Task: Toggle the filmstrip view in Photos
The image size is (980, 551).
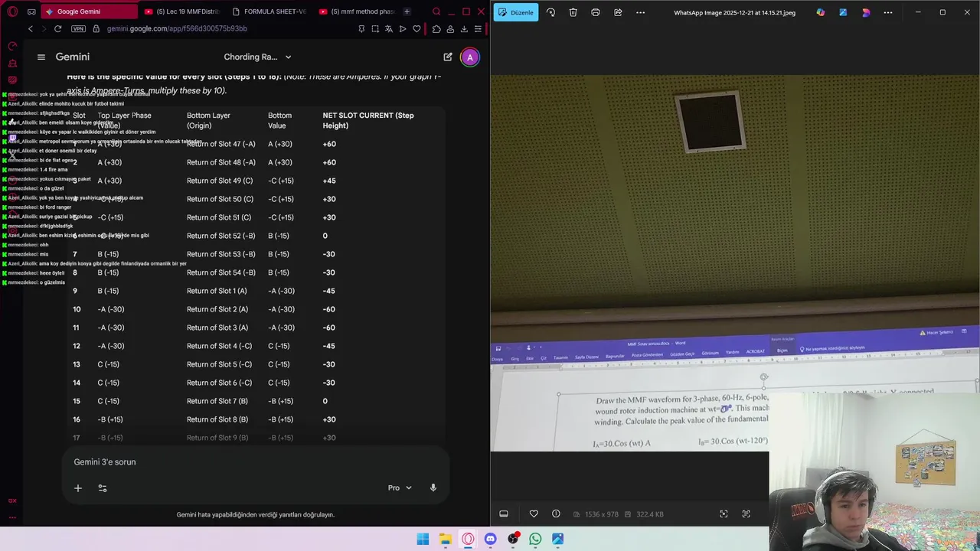Action: tap(504, 514)
